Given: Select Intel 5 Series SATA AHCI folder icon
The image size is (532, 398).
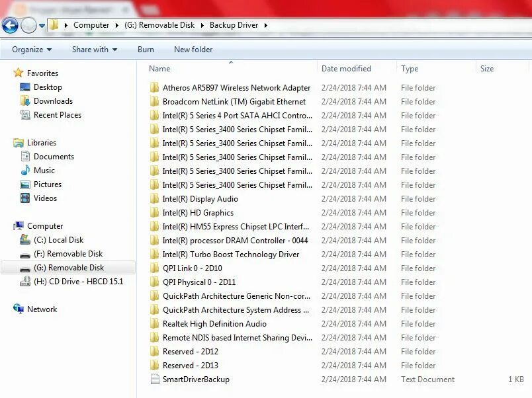Looking at the screenshot, I should 154,115.
